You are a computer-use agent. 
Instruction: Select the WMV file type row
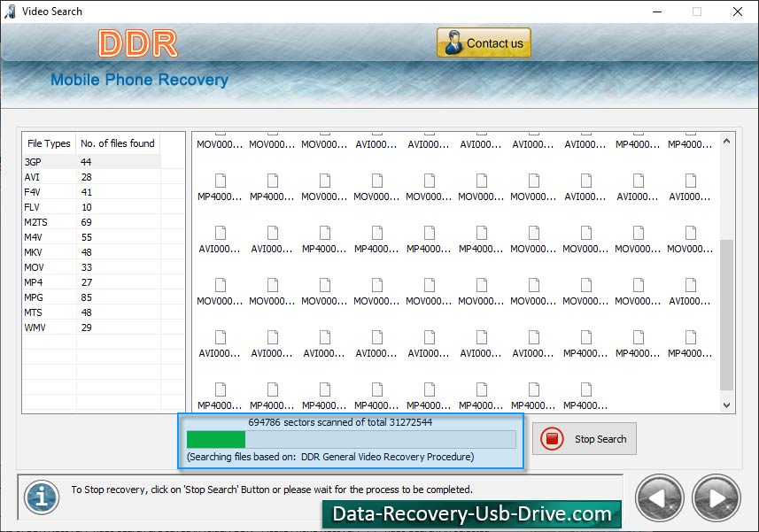91,327
